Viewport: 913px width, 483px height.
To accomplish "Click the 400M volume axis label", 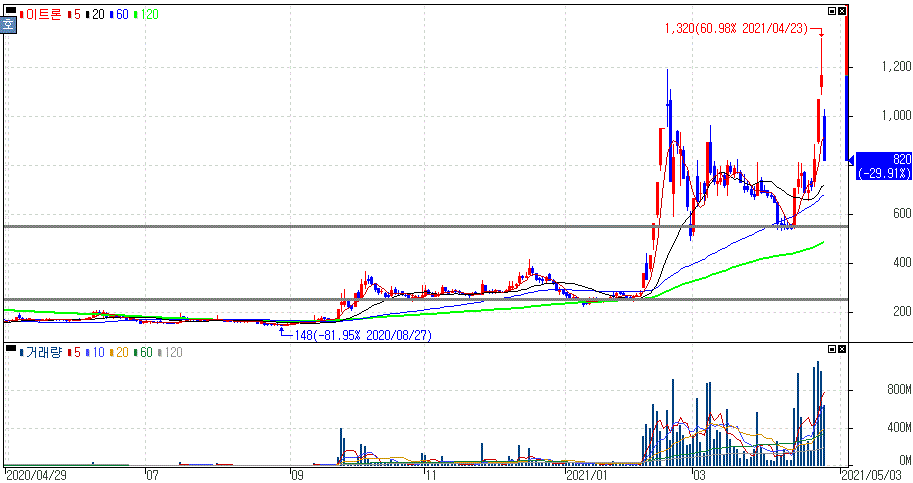I will [x=899, y=428].
